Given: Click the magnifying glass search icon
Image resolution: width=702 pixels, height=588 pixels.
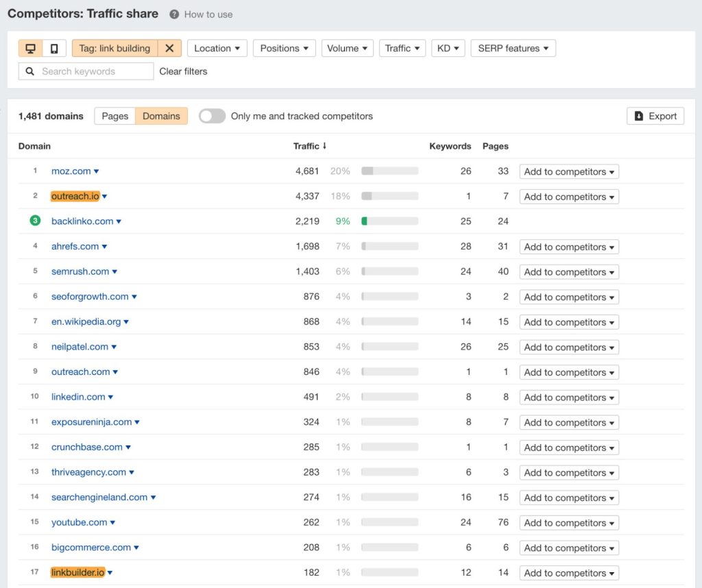Looking at the screenshot, I should [x=29, y=71].
